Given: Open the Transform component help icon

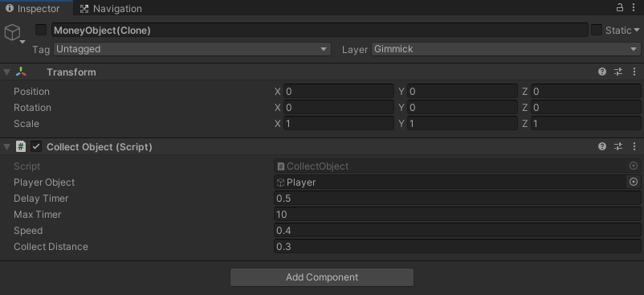Looking at the screenshot, I should pyautogui.click(x=602, y=72).
